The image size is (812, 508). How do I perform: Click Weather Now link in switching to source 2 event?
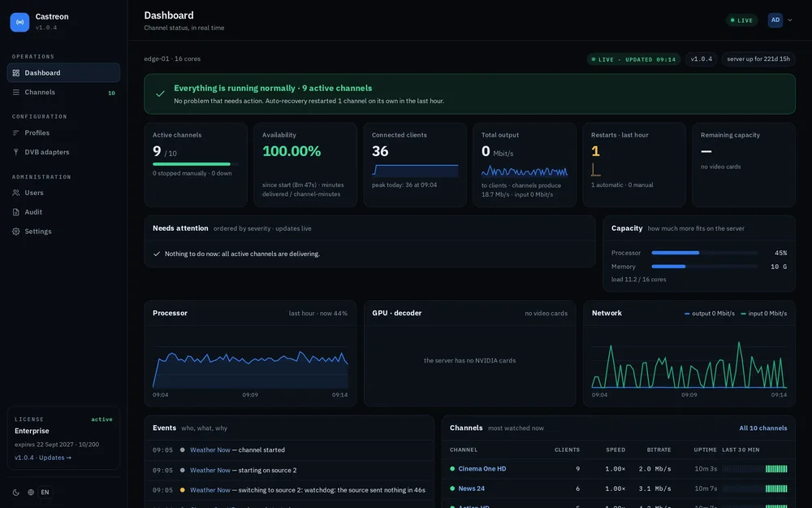(209, 490)
